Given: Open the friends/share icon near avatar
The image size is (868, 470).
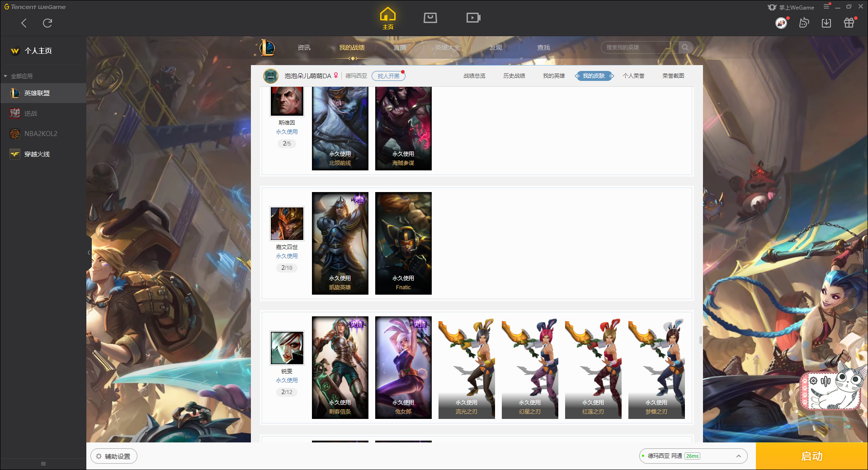Looking at the screenshot, I should [804, 23].
